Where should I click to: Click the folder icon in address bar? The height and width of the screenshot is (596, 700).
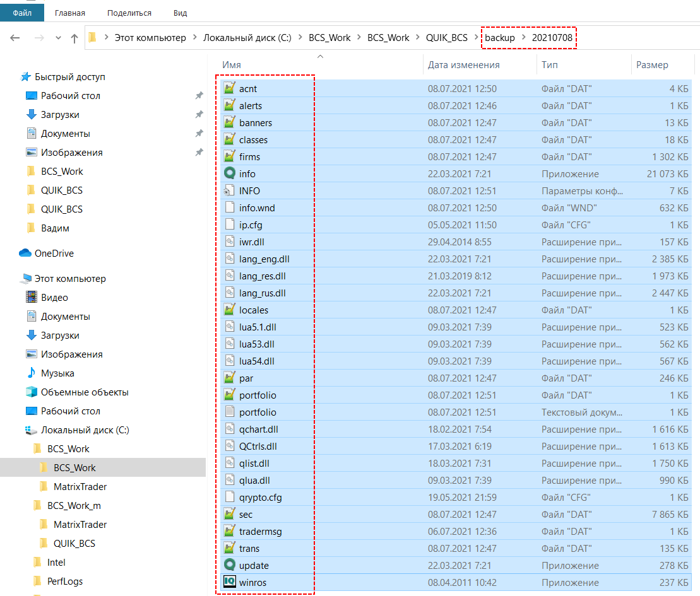[93, 37]
